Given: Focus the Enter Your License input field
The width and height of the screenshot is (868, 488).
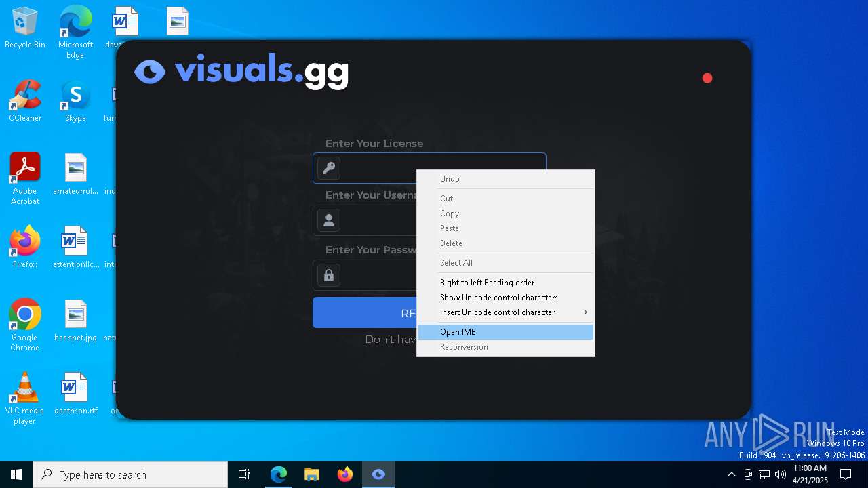Looking at the screenshot, I should point(429,168).
